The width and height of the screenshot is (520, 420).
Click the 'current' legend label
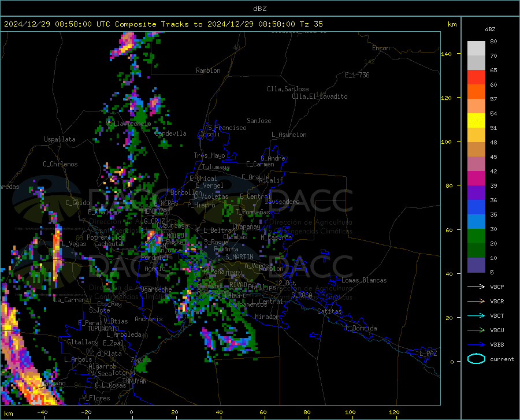pos(502,359)
